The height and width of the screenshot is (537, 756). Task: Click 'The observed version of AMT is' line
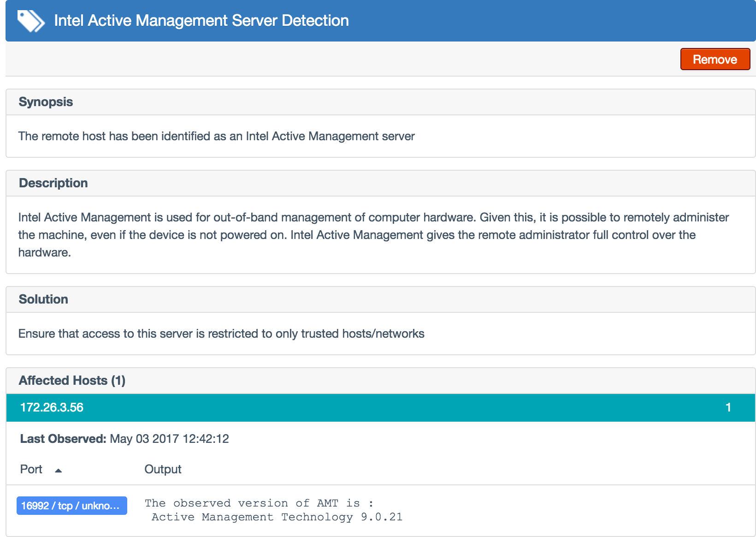coord(259,503)
